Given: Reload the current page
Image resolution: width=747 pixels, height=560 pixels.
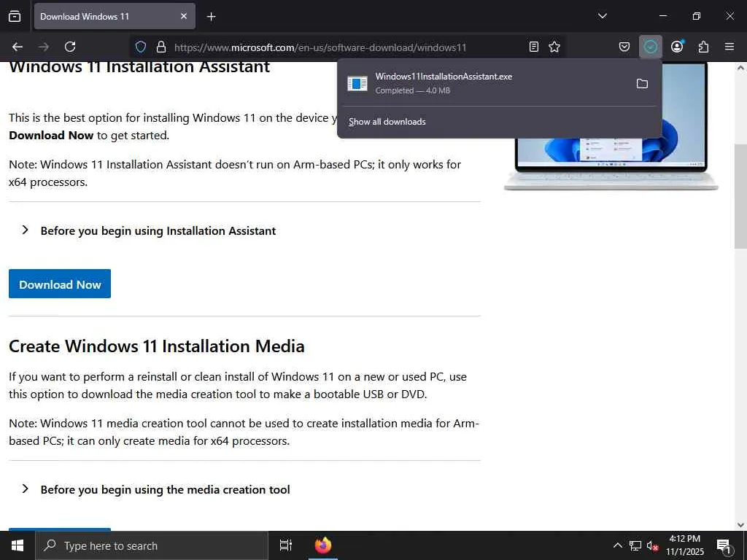Looking at the screenshot, I should click(x=71, y=47).
